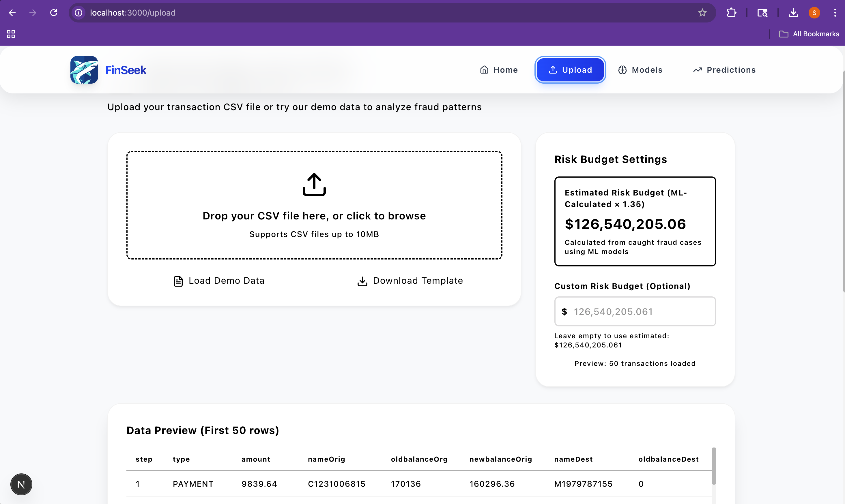This screenshot has width=845, height=504.
Task: Bookmark this page with star icon
Action: click(702, 13)
